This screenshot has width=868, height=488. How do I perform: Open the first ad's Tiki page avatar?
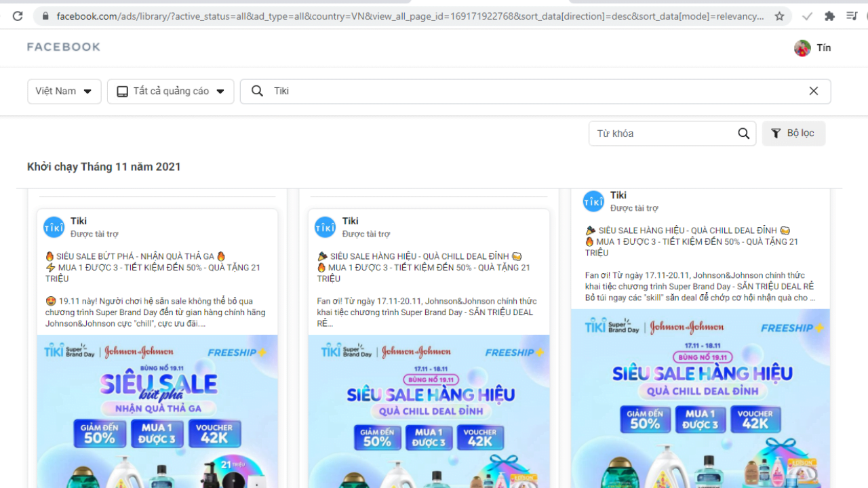tap(54, 227)
